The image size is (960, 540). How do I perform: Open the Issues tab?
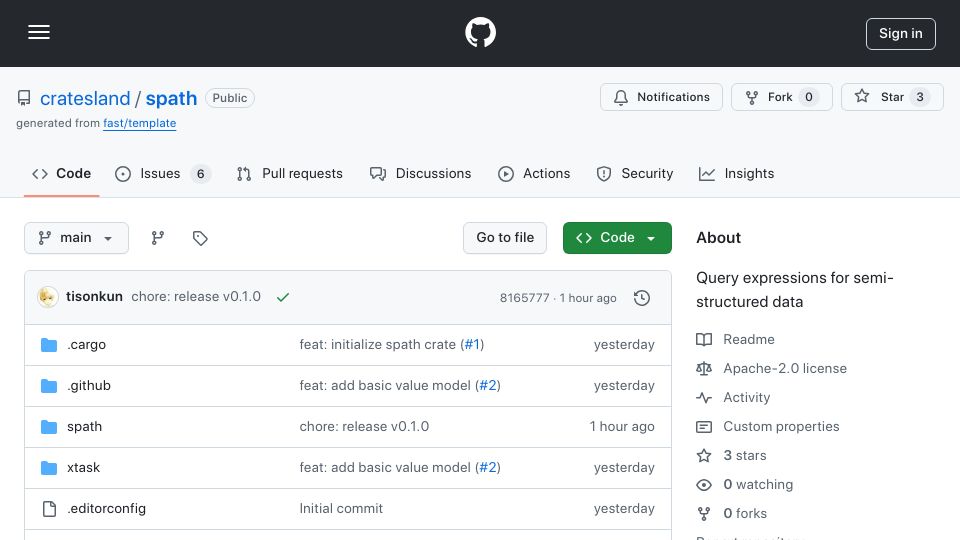click(x=163, y=174)
